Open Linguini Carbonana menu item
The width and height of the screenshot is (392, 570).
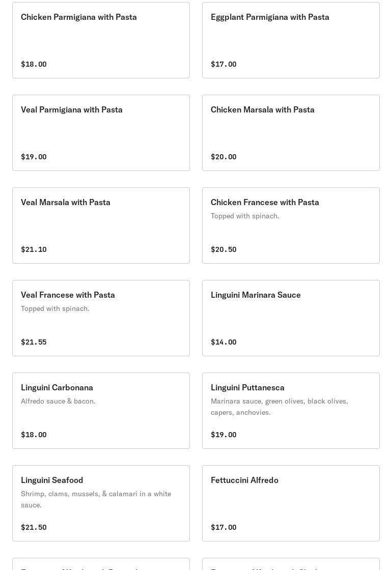(101, 411)
